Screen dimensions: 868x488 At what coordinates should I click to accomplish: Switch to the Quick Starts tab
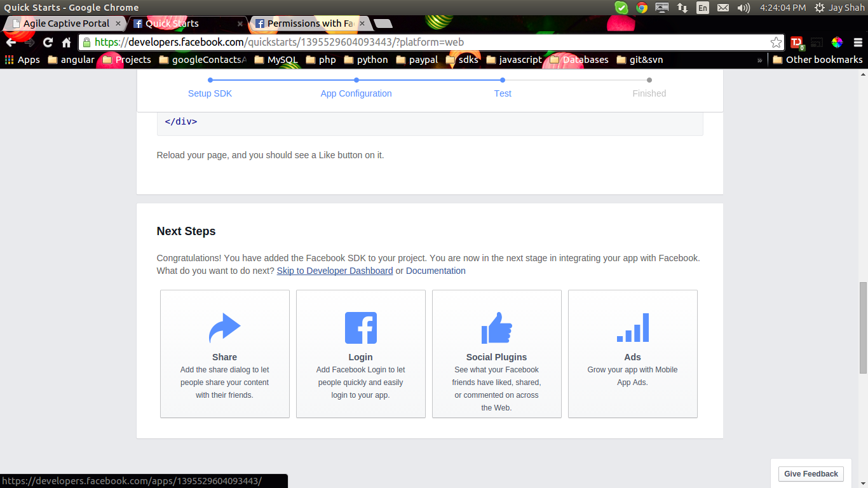coord(188,24)
